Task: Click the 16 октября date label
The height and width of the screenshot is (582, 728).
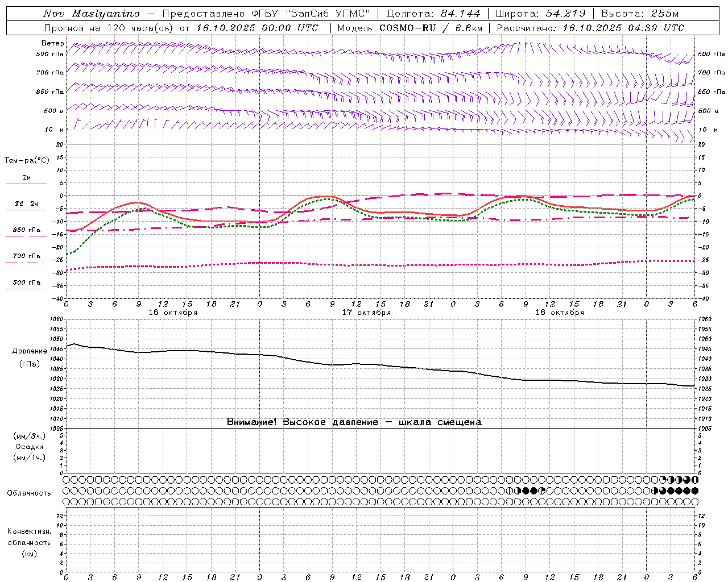Action: [173, 313]
